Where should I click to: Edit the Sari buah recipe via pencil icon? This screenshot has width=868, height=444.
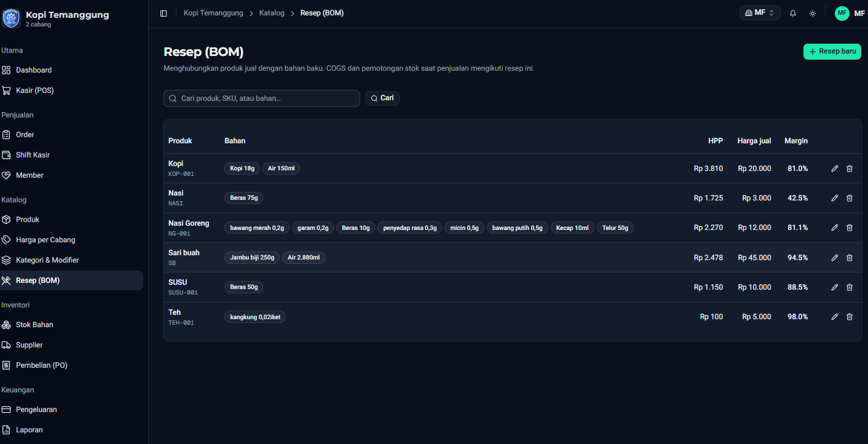click(835, 258)
